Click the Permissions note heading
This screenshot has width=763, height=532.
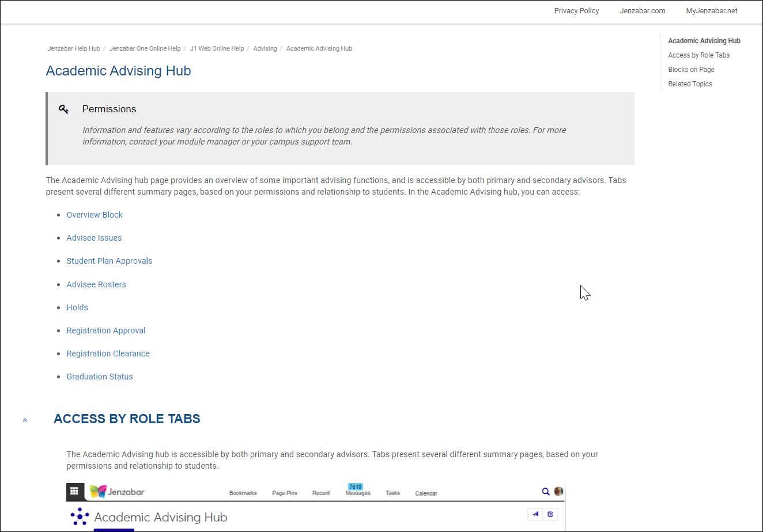109,109
